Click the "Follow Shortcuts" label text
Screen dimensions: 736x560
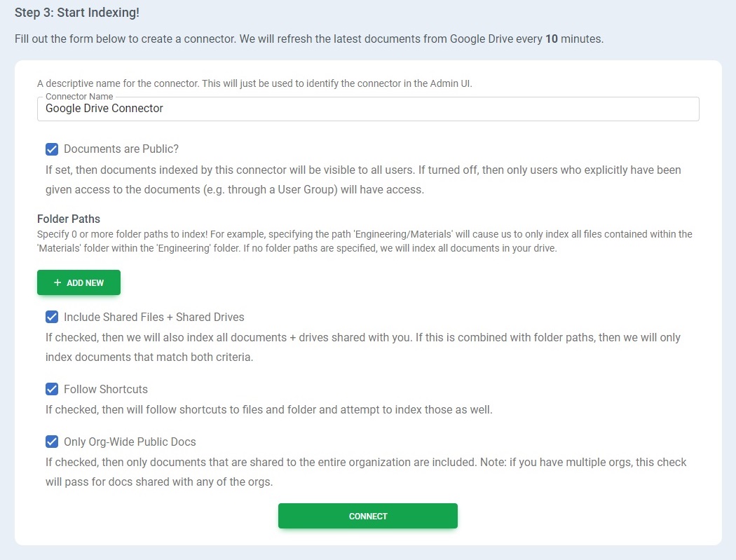[x=105, y=389]
